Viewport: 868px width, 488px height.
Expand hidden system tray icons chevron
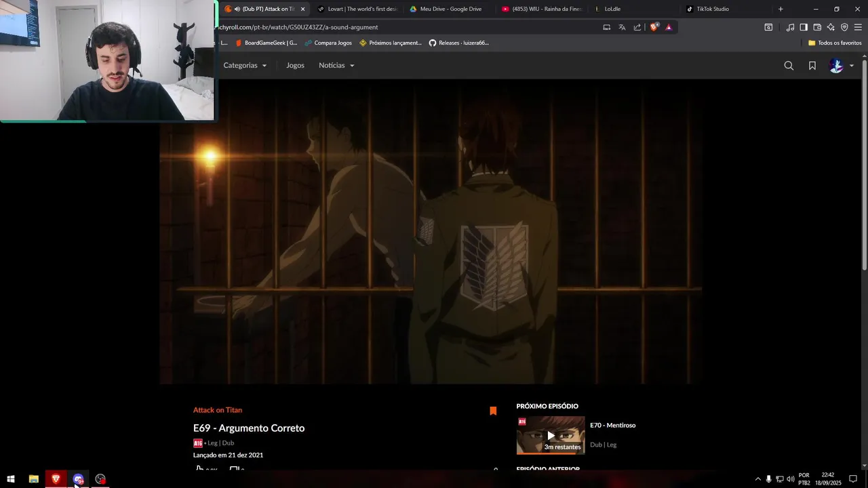tap(757, 479)
